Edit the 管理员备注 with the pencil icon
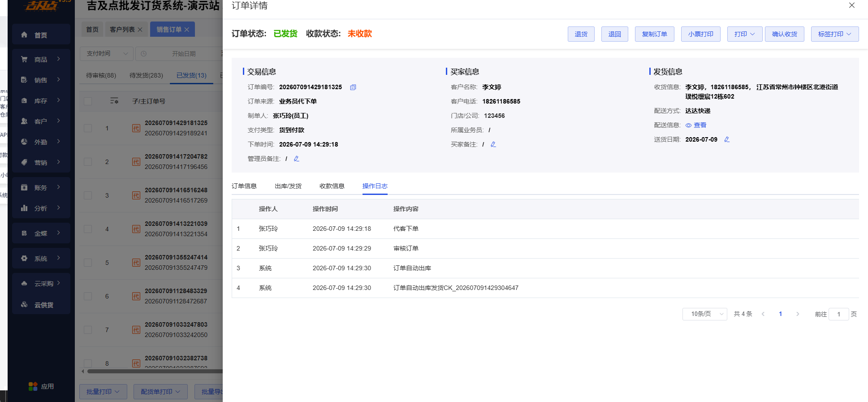Viewport: 868px width, 402px height. [x=296, y=159]
